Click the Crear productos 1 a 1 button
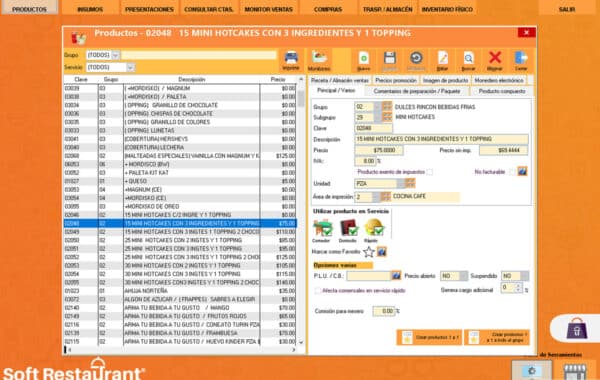This screenshot has width=600, height=380. coord(429,338)
